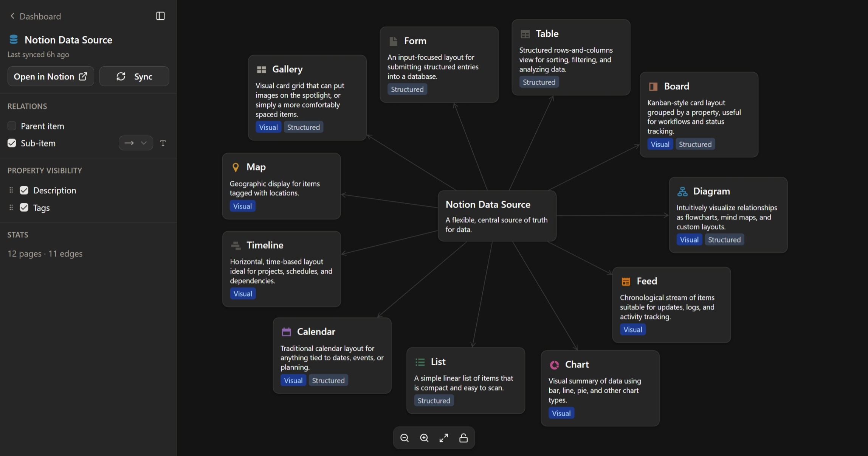Screen dimensions: 868x456
Task: Click the text label T icon
Action: click(163, 143)
